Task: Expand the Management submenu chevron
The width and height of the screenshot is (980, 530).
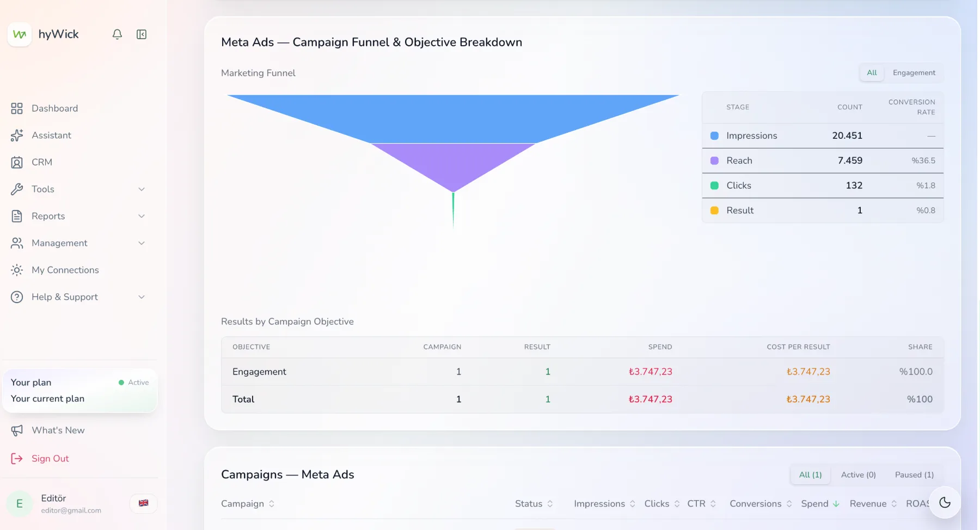Action: [142, 243]
